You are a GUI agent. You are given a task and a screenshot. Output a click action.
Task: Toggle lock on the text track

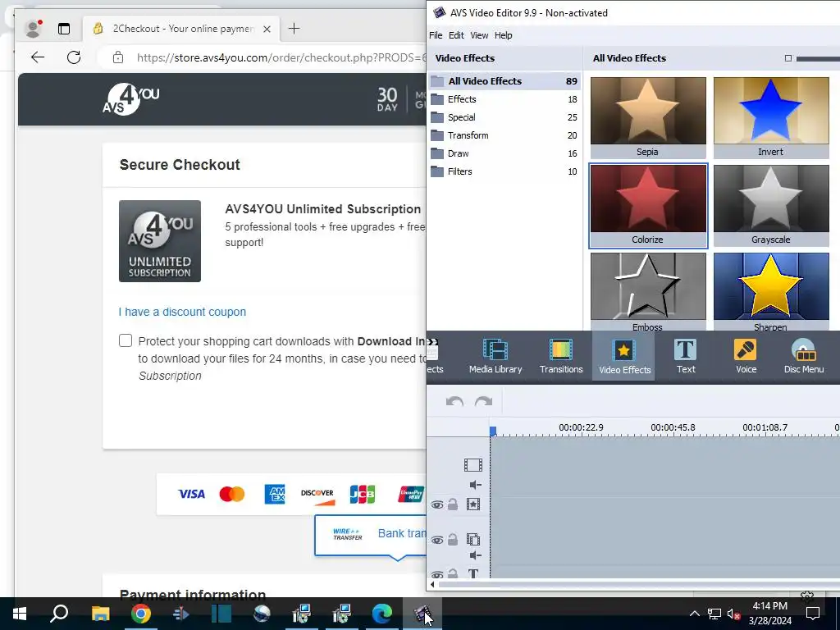[x=453, y=573]
